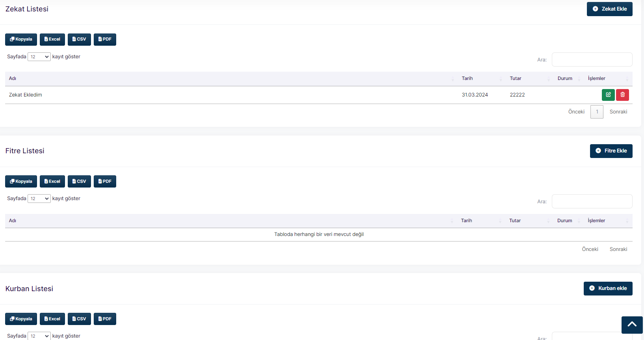Click the scroll-to-top arrow icon
Viewport: 644px width, 340px height.
(x=632, y=325)
